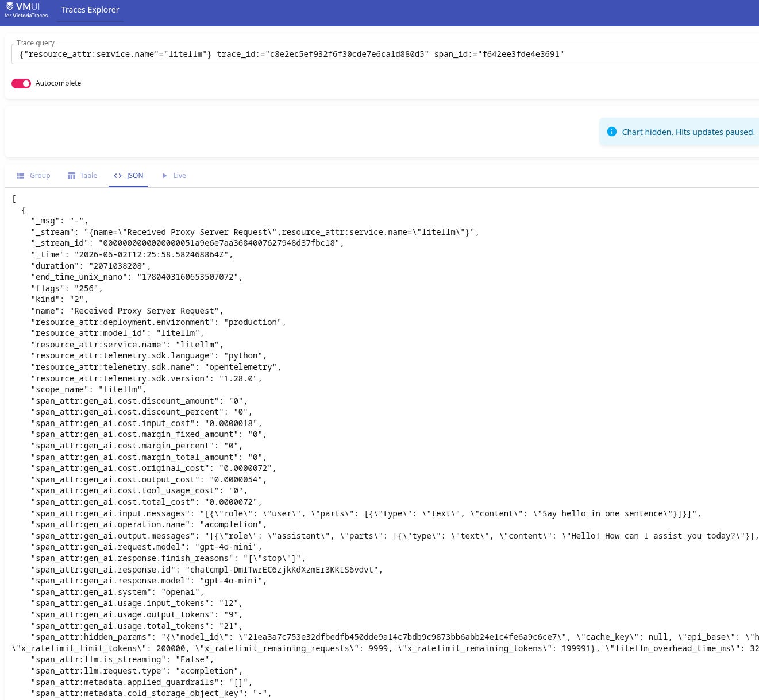Click the "flags": "256" line
759x700 pixels.
click(67, 288)
